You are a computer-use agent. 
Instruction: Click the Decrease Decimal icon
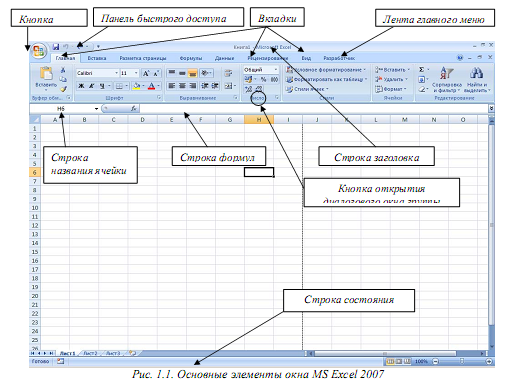click(259, 89)
